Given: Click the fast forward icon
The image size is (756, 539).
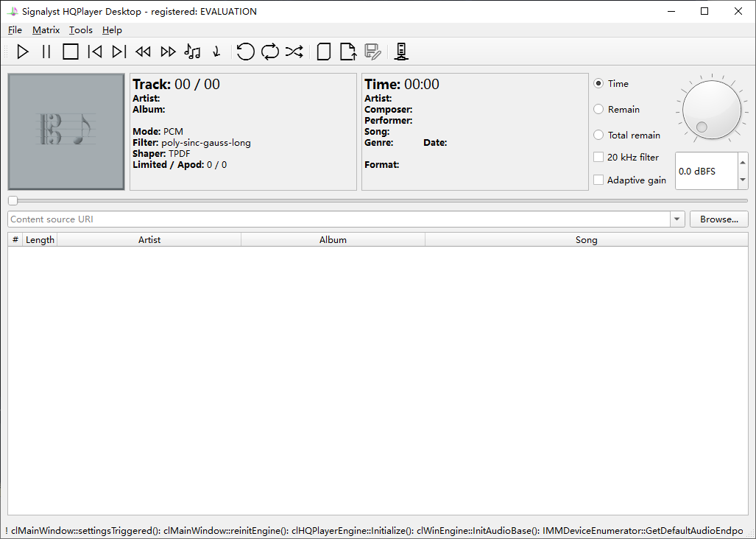Looking at the screenshot, I should point(168,52).
